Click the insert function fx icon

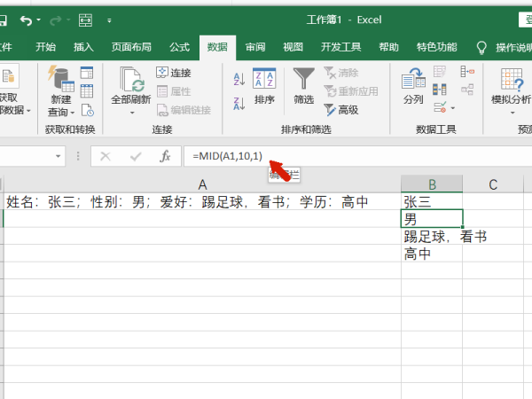point(164,156)
